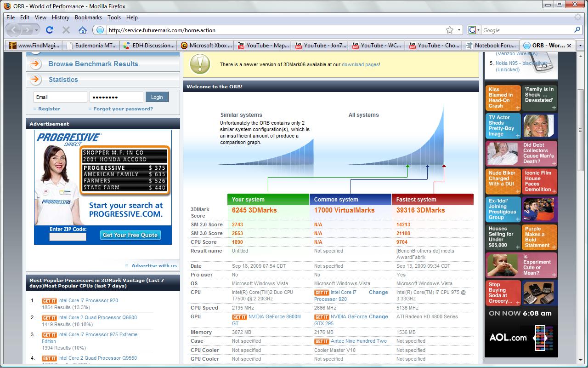The width and height of the screenshot is (588, 368).
Task: Open the Help menu
Action: point(132,17)
